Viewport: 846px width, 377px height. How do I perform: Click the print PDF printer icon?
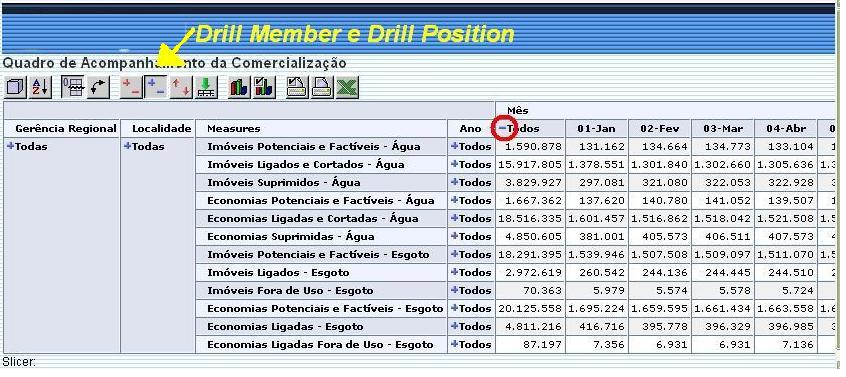click(322, 87)
